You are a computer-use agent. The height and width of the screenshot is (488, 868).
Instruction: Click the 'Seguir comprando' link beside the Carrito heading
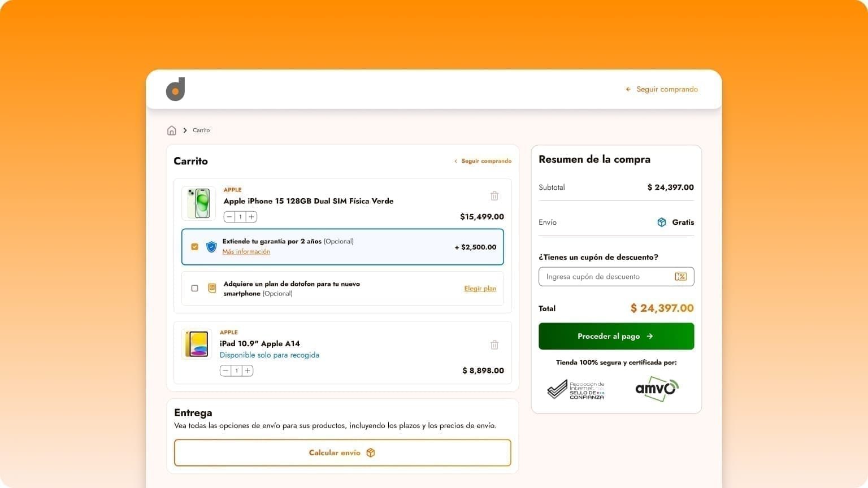click(483, 161)
